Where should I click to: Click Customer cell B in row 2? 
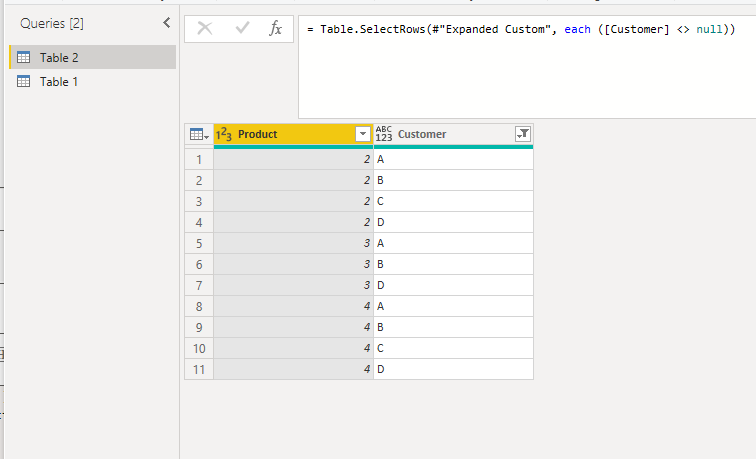454,180
